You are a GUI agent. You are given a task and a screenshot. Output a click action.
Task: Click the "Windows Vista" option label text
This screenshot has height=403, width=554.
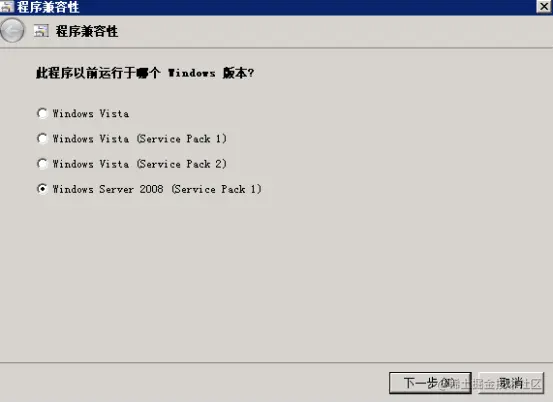pyautogui.click(x=91, y=114)
